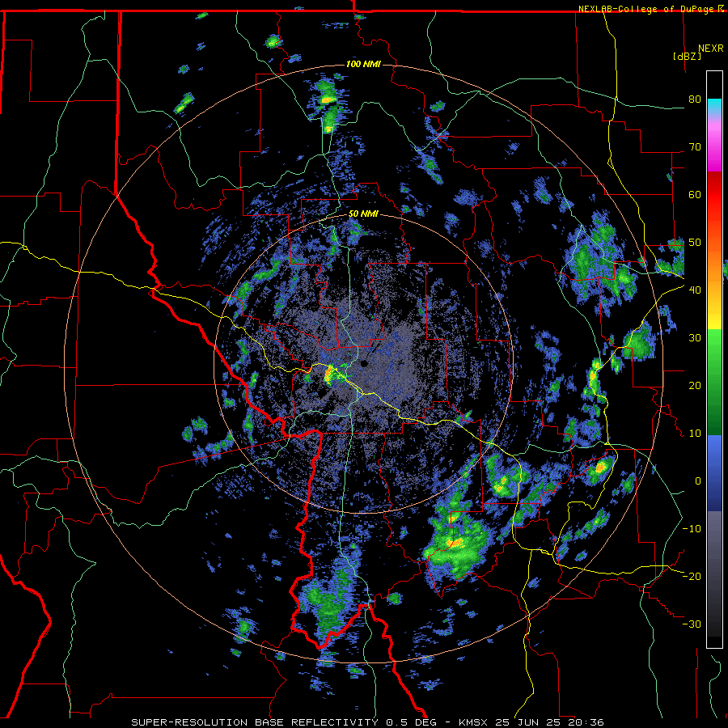Click the vertical reflectivity color bar
The height and width of the screenshot is (728, 728).
coord(714,359)
